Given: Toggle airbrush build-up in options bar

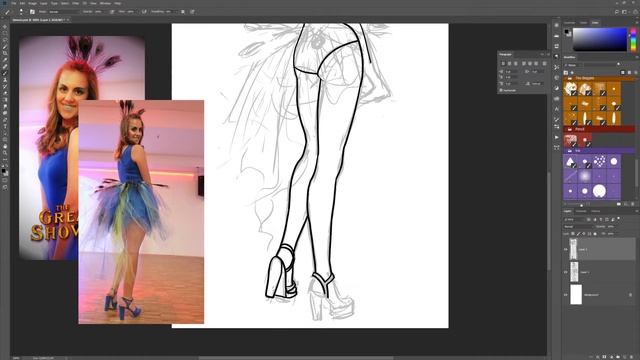Looking at the screenshot, I should (x=144, y=12).
